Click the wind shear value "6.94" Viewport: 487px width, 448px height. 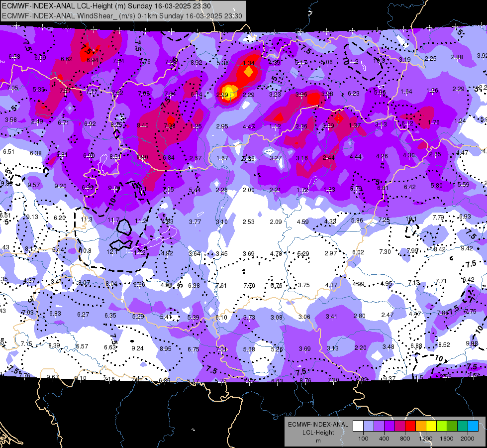92,60
